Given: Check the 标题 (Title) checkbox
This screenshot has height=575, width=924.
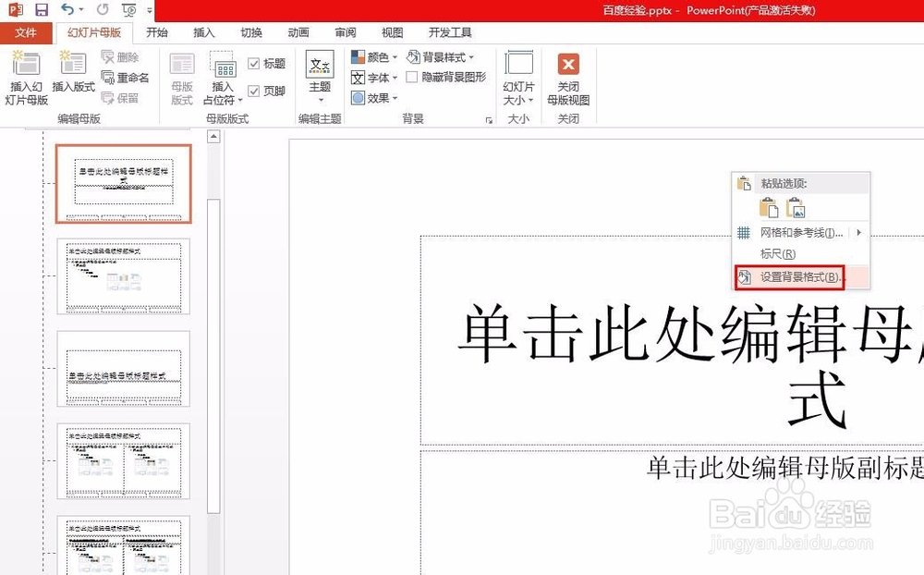Looking at the screenshot, I should click(256, 63).
